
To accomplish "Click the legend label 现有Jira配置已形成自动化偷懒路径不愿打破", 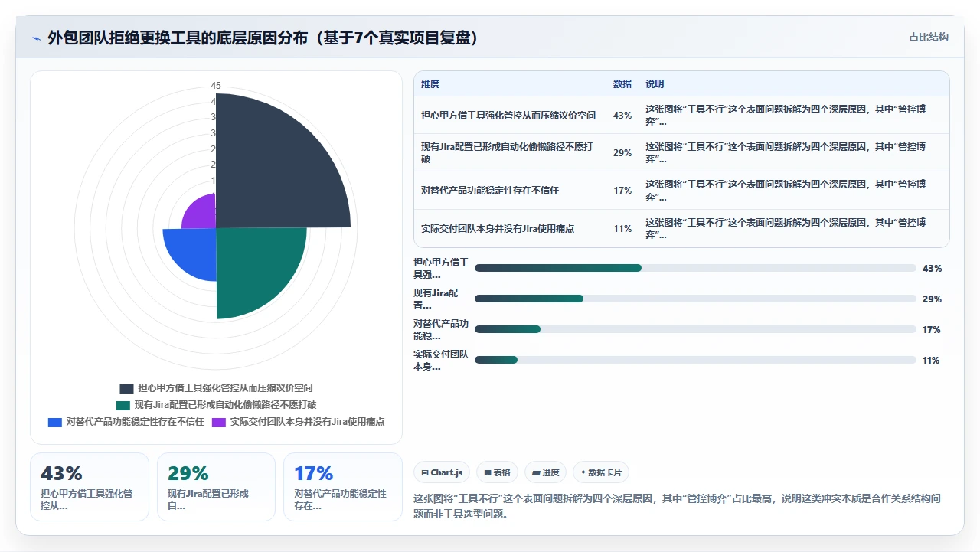I will pos(225,405).
